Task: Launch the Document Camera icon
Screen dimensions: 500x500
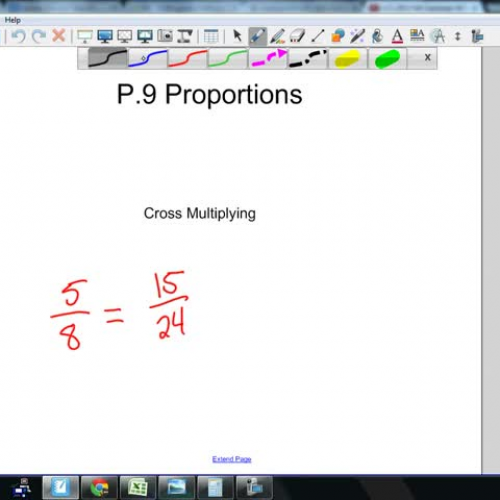Action: click(x=185, y=36)
